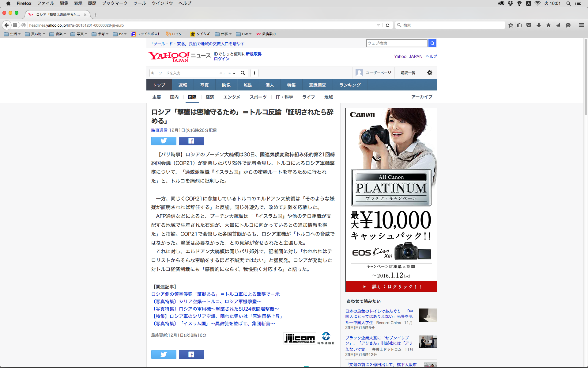
Task: Click the blue web search magnifier button
Action: click(432, 43)
